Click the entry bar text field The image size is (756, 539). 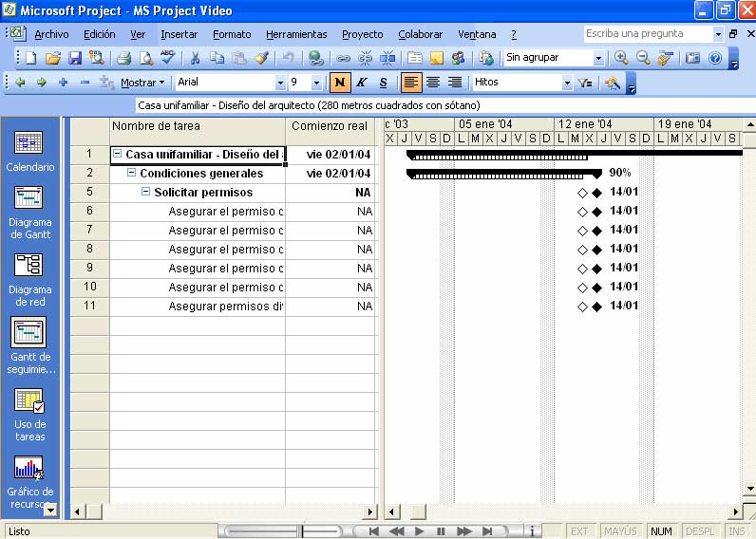point(444,105)
